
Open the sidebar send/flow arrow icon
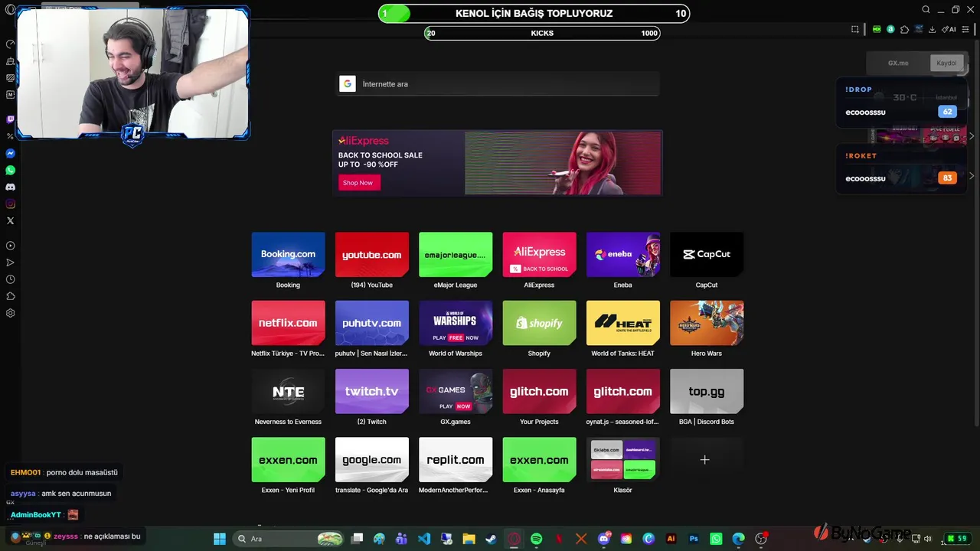tap(10, 262)
